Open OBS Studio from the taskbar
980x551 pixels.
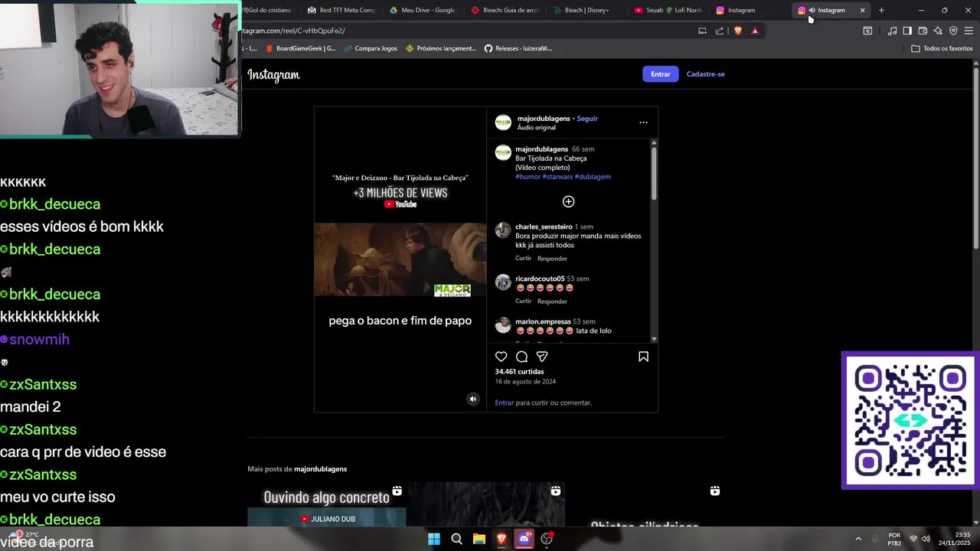(x=547, y=539)
